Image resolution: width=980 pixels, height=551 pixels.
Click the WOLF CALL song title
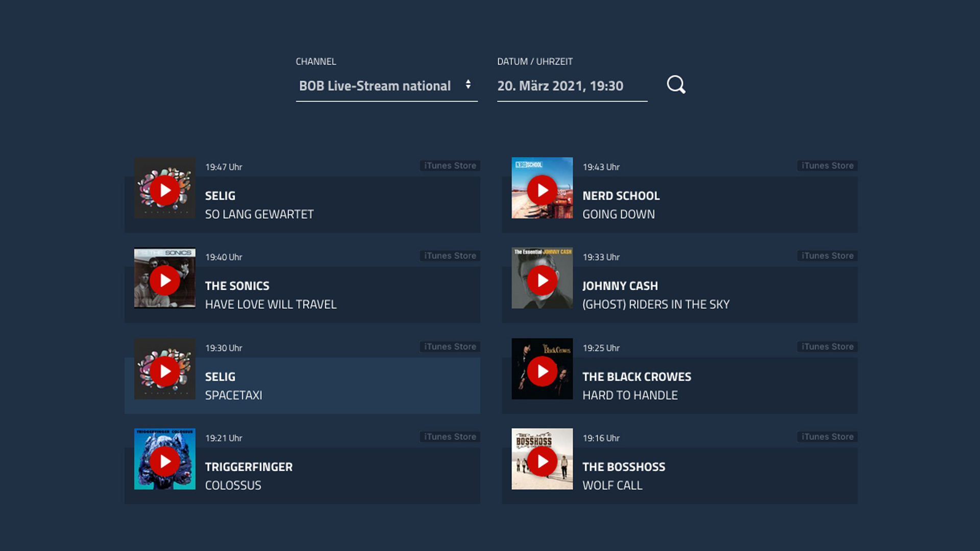pos(612,486)
